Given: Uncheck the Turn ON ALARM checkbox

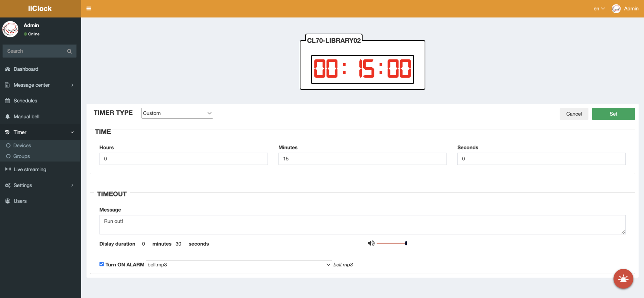Looking at the screenshot, I should tap(102, 264).
